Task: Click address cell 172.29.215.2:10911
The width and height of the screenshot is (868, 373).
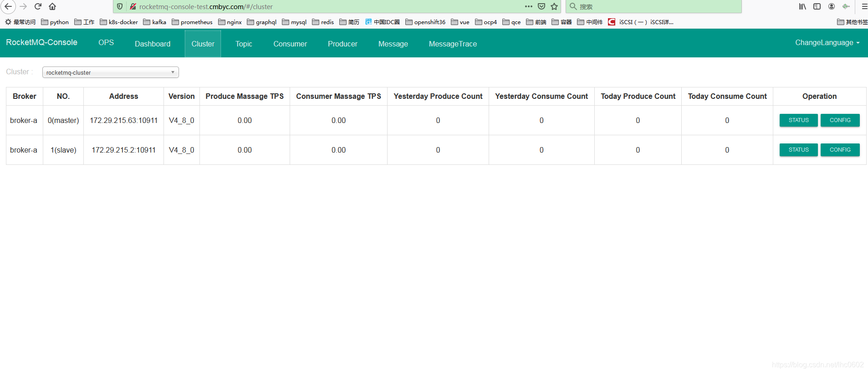Action: [x=123, y=150]
